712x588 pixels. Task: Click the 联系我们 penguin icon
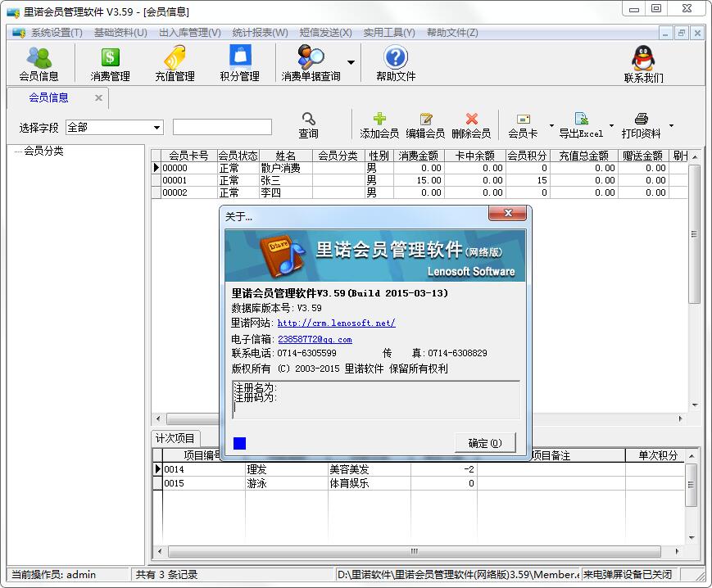tap(643, 58)
